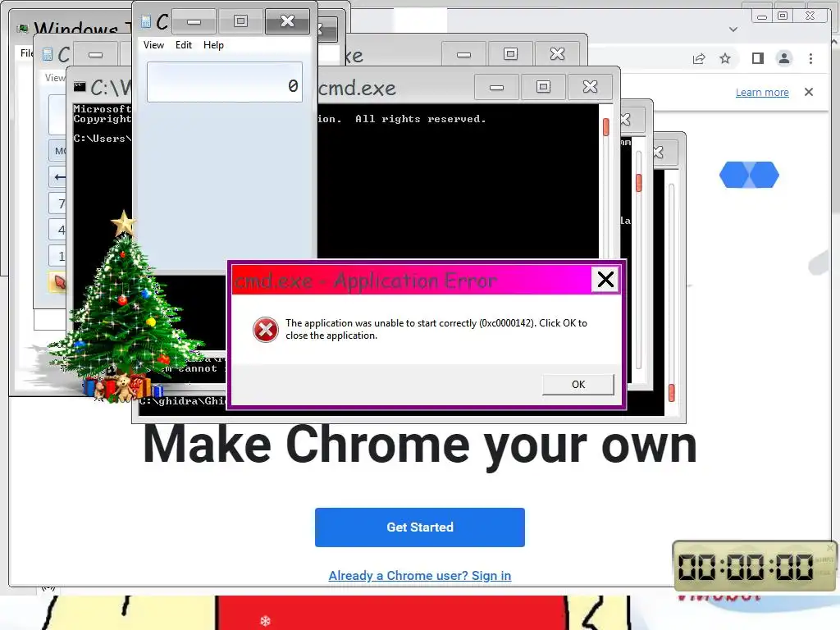Viewport: 840px width, 630px height.
Task: Click Already a Chrome user? Sign in
Action: click(419, 575)
